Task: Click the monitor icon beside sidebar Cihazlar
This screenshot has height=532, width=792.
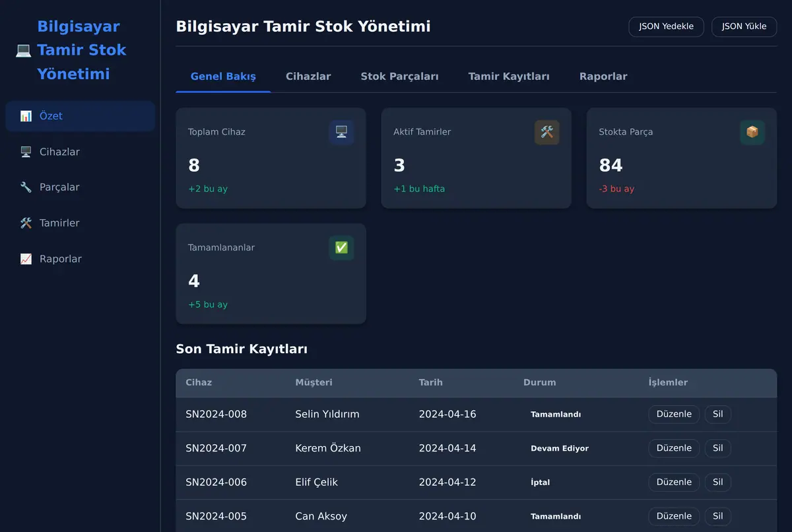Action: [x=26, y=152]
